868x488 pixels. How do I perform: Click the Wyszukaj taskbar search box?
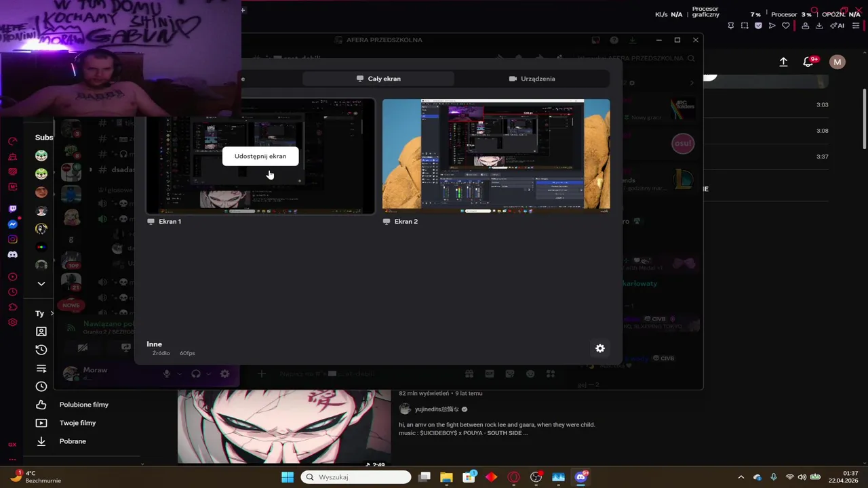pyautogui.click(x=356, y=477)
